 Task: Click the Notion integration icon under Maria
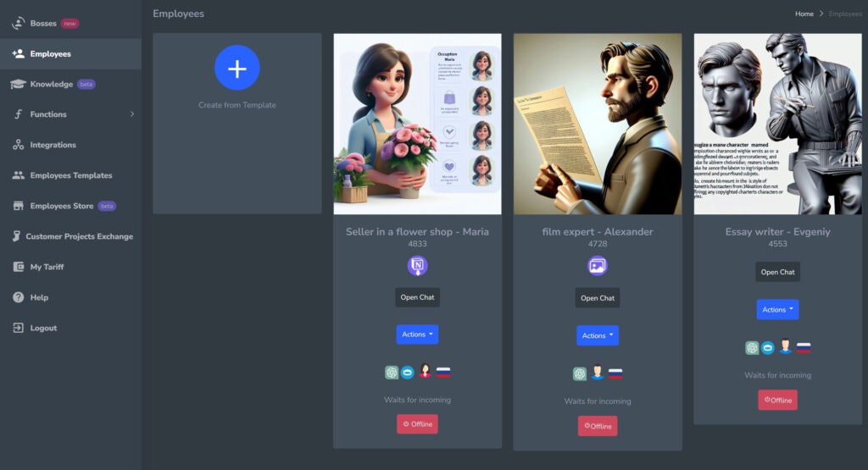click(x=417, y=265)
